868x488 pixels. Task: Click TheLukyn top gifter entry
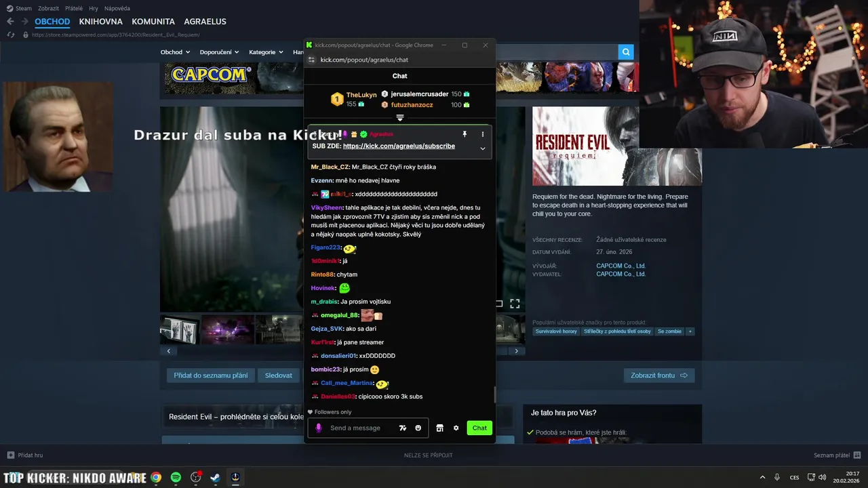coord(353,99)
